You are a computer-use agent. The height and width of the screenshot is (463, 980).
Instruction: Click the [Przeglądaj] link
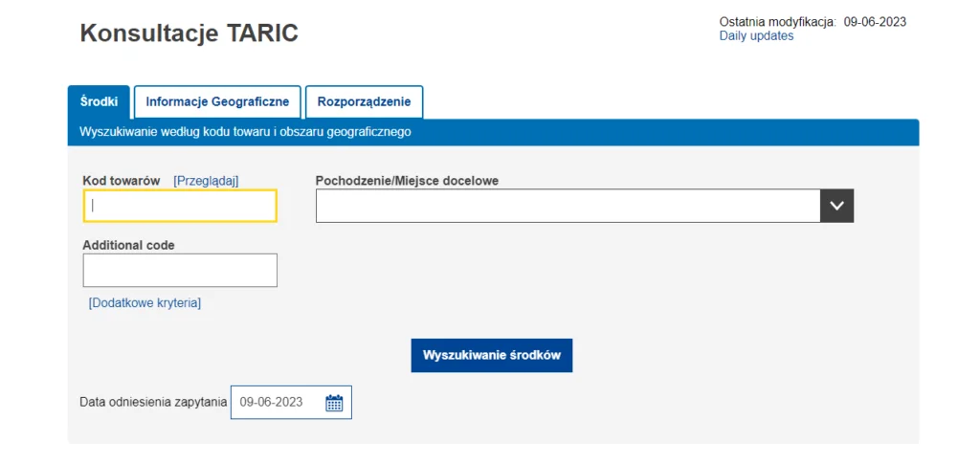coord(206,181)
